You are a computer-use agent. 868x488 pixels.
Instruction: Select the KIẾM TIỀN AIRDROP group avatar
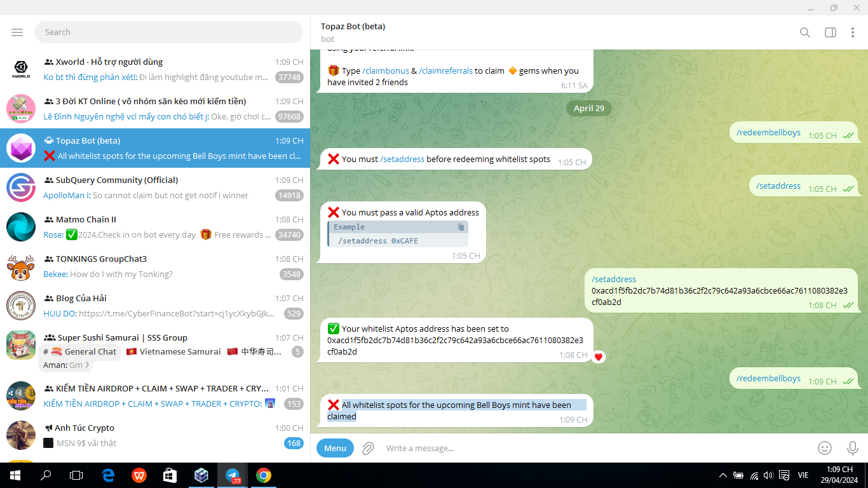tap(21, 396)
